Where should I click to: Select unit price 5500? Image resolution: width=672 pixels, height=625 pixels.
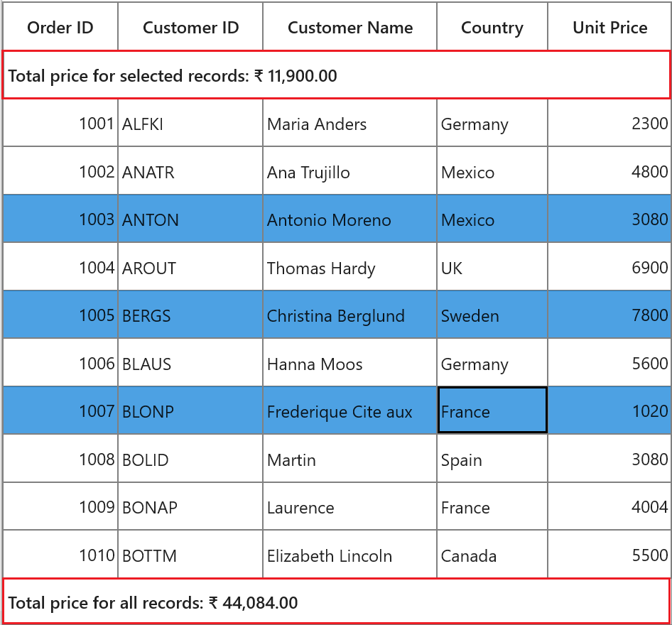point(609,554)
